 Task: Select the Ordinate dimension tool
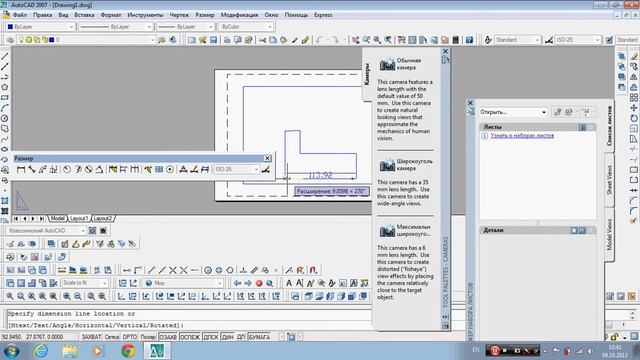click(x=54, y=169)
